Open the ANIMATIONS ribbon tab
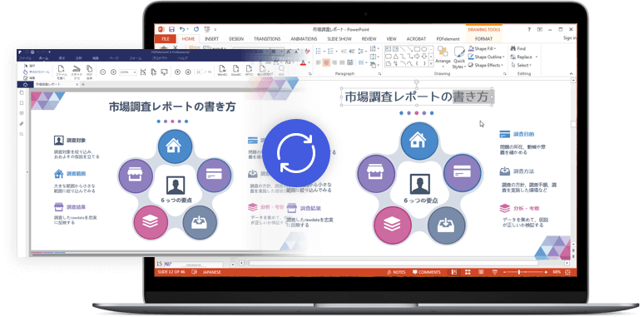This screenshot has height=317, width=644. tap(304, 39)
